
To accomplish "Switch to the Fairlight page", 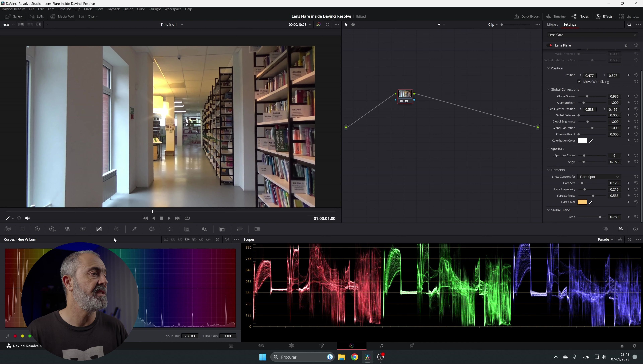I will tap(382, 346).
